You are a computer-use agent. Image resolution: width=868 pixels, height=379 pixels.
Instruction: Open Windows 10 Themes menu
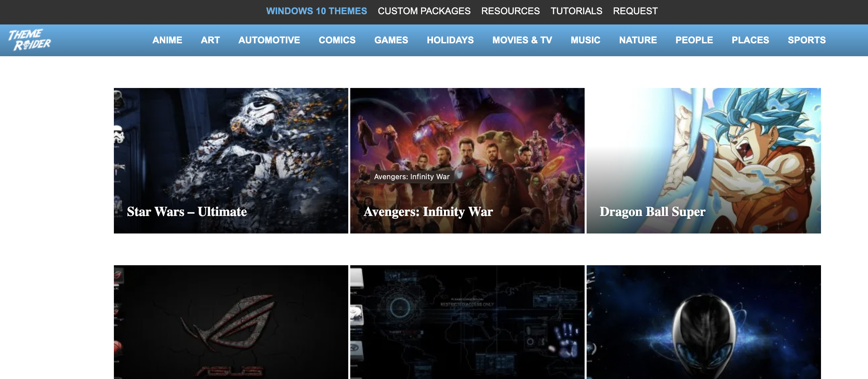[316, 11]
